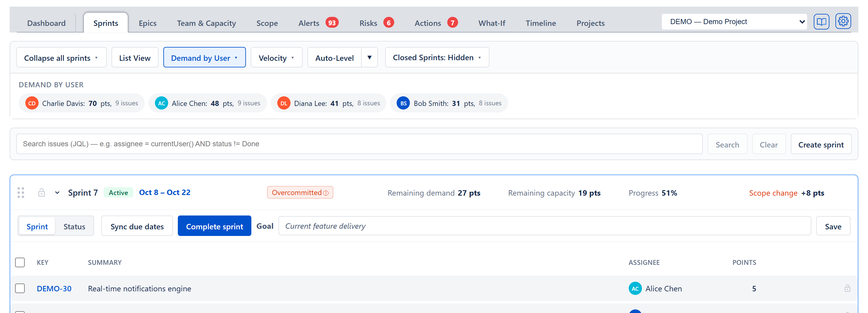Focus the JQL search issues field
This screenshot has height=313, width=868.
(x=359, y=144)
